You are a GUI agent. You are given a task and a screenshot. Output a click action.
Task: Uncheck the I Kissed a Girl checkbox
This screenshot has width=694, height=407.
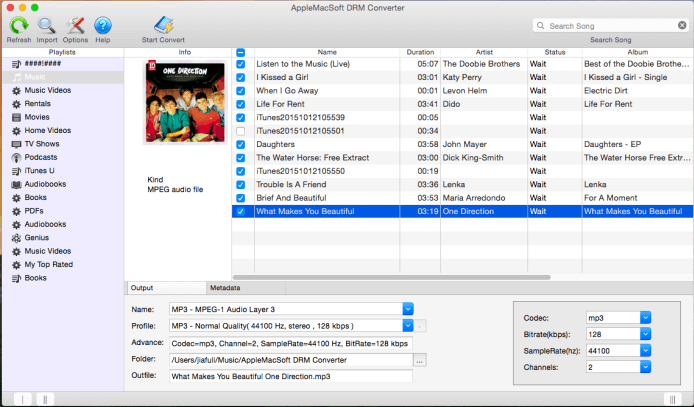[239, 76]
